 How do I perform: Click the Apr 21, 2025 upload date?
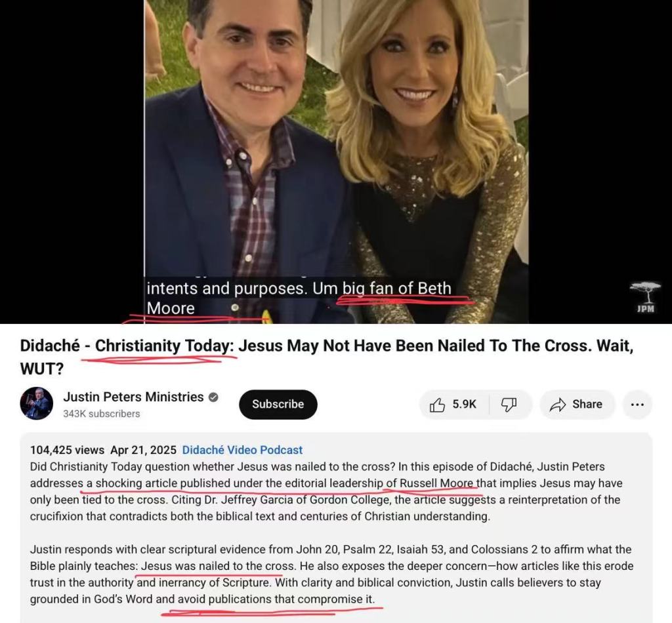[143, 450]
